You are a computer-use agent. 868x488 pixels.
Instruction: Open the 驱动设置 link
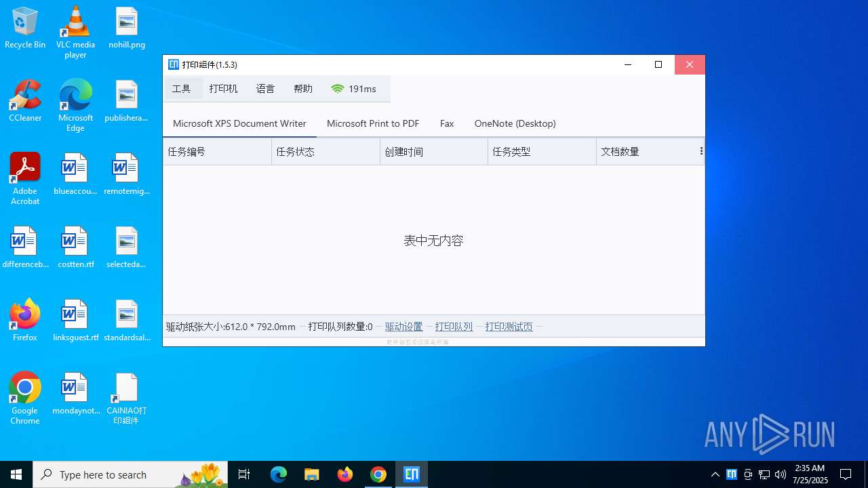403,327
